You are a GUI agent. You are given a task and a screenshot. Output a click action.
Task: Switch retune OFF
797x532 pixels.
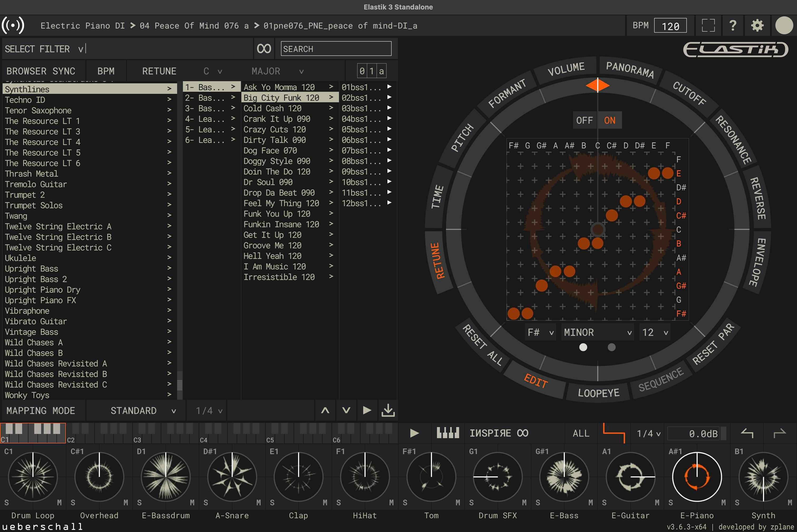(584, 120)
